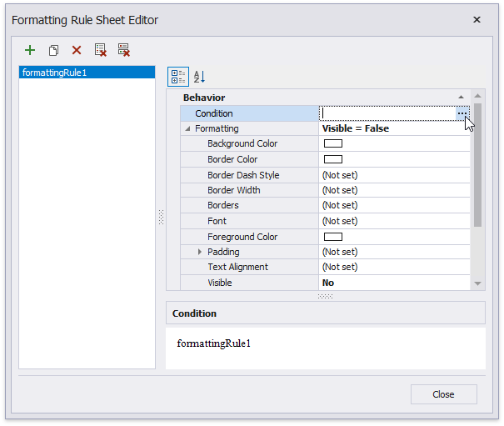Click the Clear rules icon in toolbar

click(101, 51)
